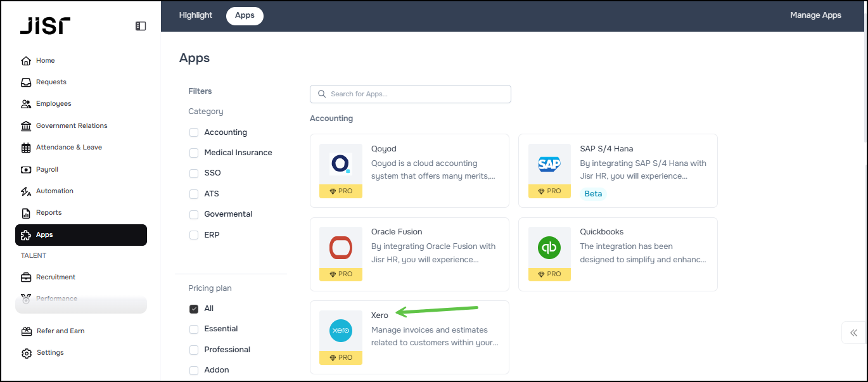Enable the Accounting category filter

(194, 132)
